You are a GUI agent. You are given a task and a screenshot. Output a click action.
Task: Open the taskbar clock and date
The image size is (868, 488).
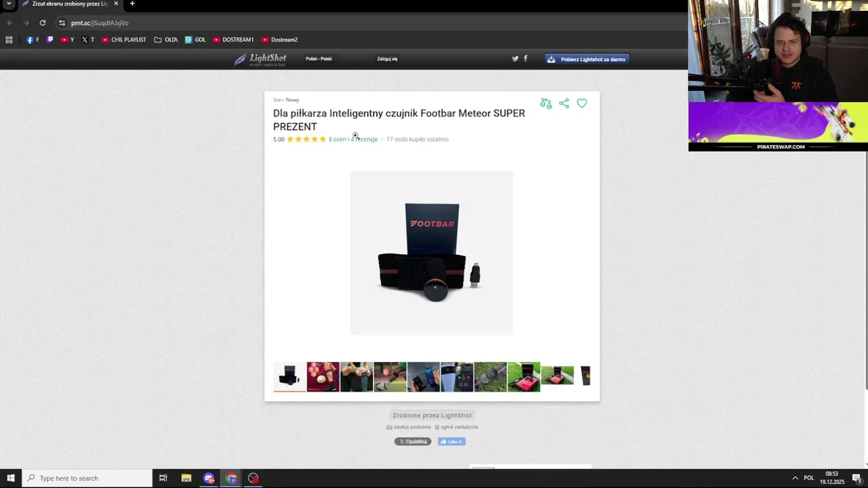point(832,479)
